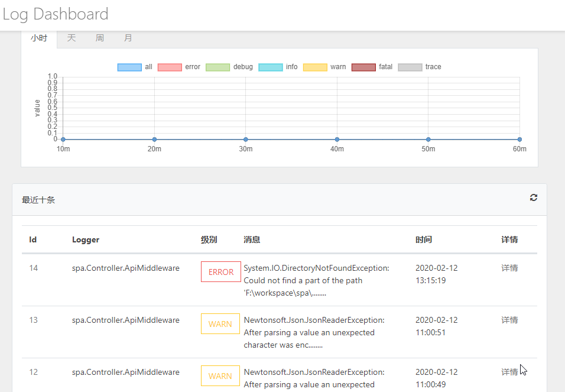Click the chart data point at 60m
The image size is (565, 392).
click(519, 140)
